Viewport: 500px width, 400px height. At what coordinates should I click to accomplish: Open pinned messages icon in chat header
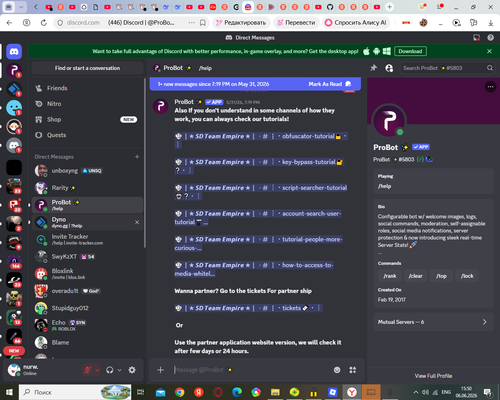click(x=373, y=68)
